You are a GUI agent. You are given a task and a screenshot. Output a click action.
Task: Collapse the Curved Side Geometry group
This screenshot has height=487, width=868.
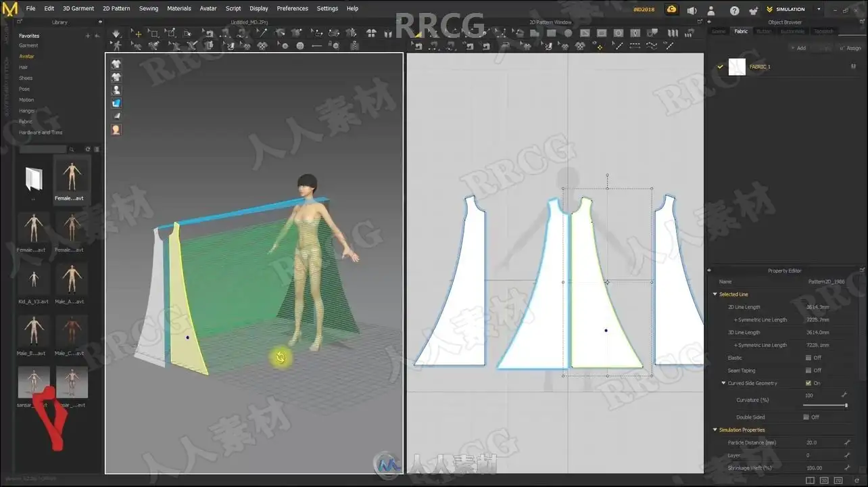pyautogui.click(x=723, y=384)
